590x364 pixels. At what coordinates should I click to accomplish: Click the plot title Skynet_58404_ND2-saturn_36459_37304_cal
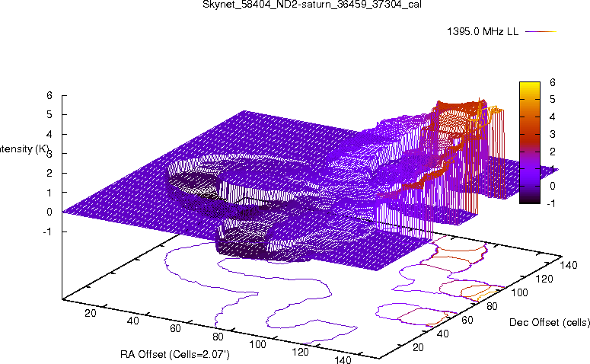tap(312, 5)
